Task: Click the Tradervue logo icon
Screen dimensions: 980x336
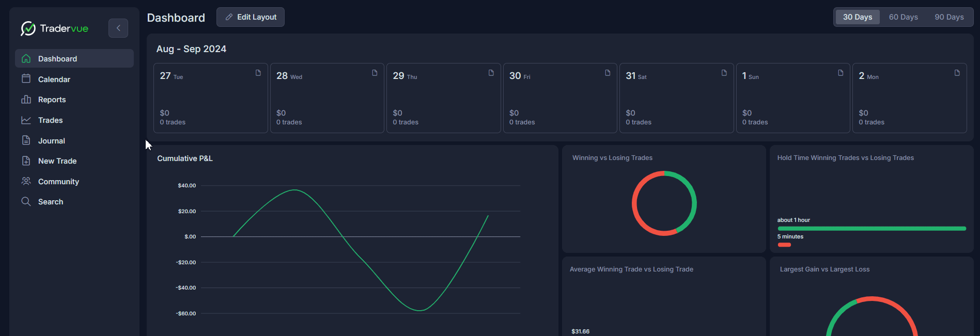Action: click(x=28, y=28)
